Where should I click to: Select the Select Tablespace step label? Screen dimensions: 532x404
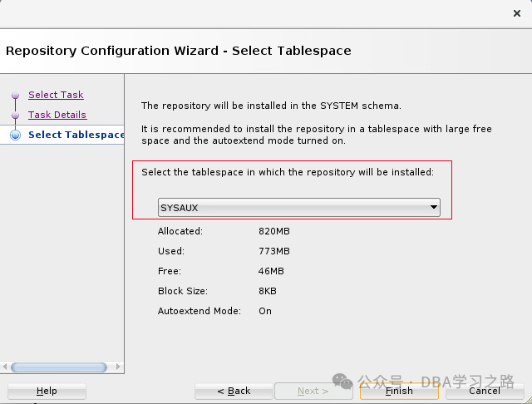[76, 135]
